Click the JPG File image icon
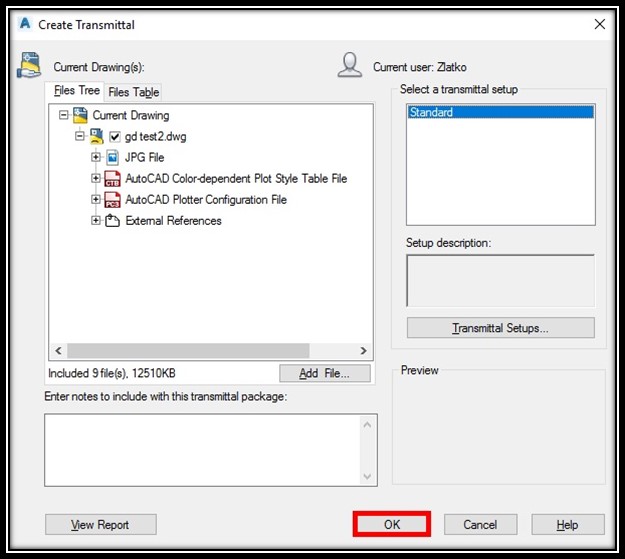The image size is (625, 559). (113, 157)
